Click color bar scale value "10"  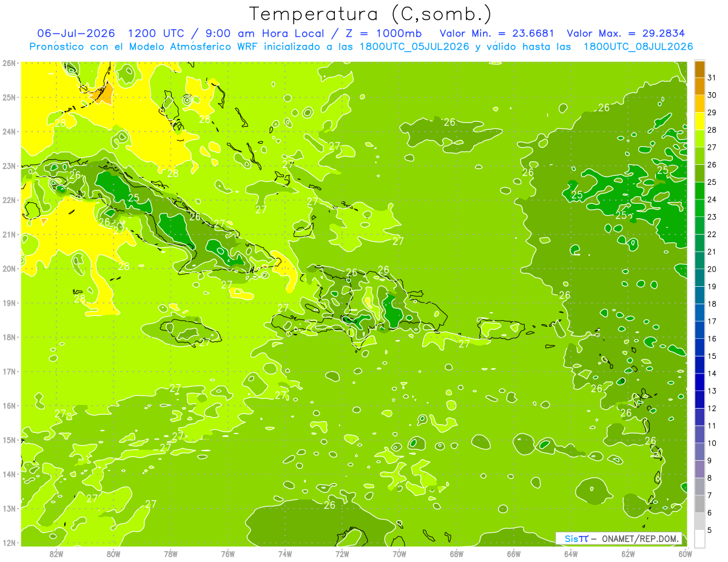point(712,443)
